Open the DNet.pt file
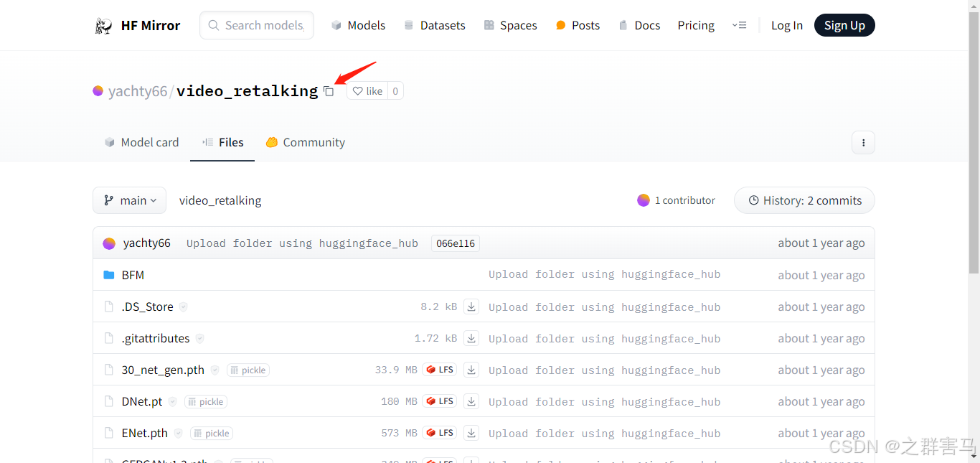This screenshot has width=980, height=463. coord(142,401)
